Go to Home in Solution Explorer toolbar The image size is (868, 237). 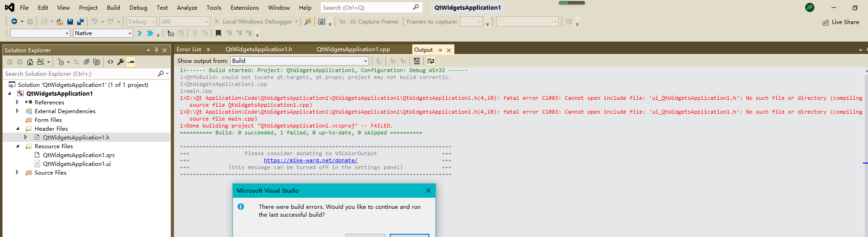pos(30,62)
